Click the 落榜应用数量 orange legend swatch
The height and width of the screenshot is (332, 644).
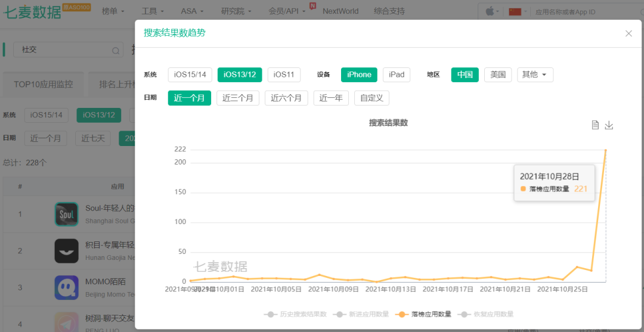401,314
